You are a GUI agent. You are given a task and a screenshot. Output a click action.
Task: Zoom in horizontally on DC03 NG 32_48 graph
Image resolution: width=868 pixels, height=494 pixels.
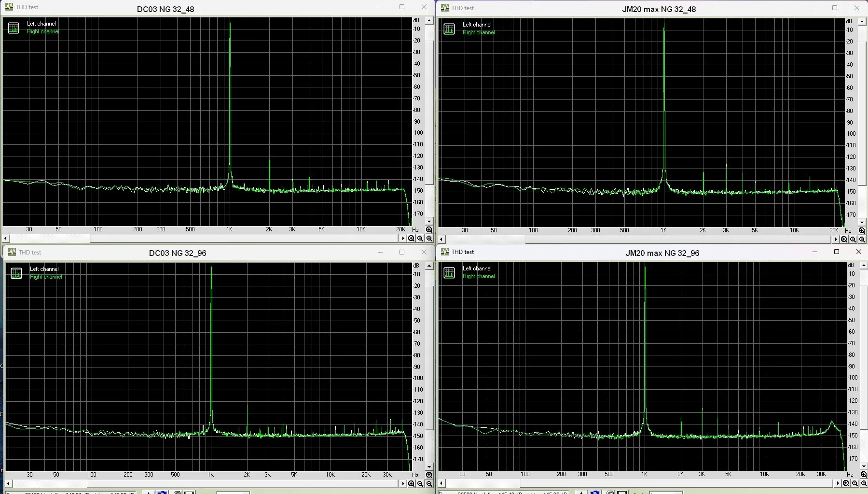pyautogui.click(x=412, y=239)
